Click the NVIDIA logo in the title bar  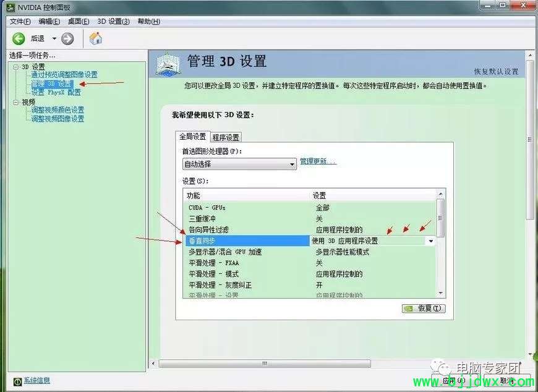pyautogui.click(x=11, y=7)
